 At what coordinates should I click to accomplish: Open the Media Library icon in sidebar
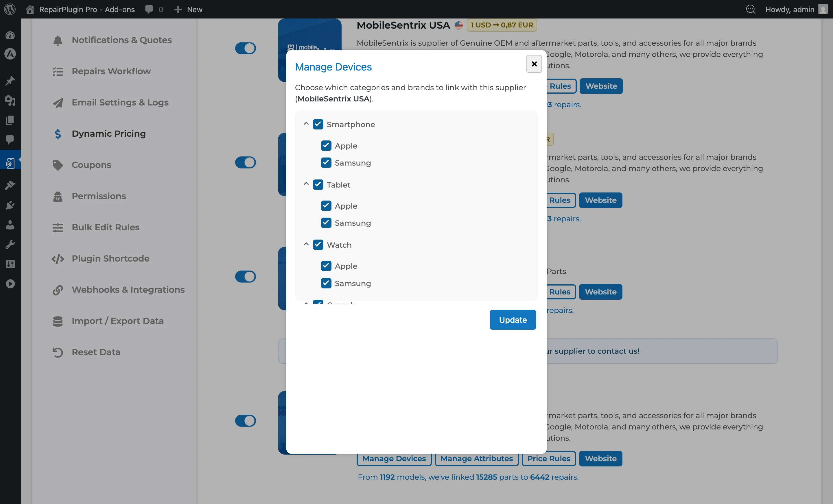click(10, 101)
